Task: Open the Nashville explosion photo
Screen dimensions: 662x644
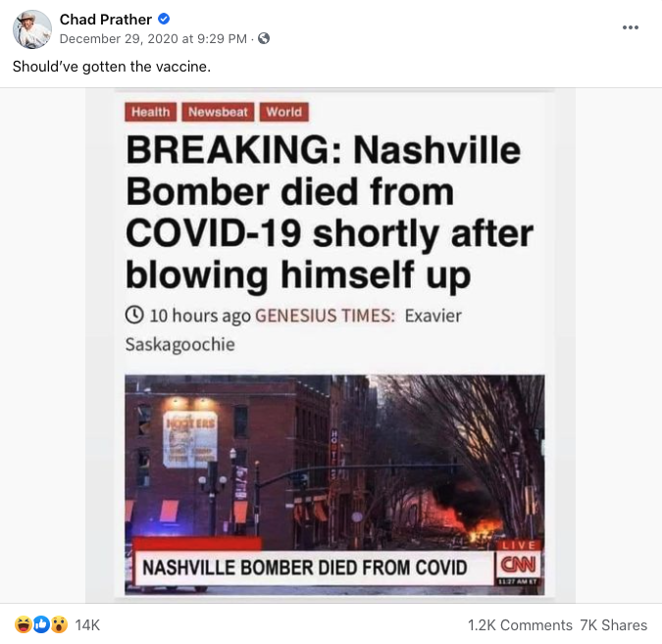Action: 334,484
